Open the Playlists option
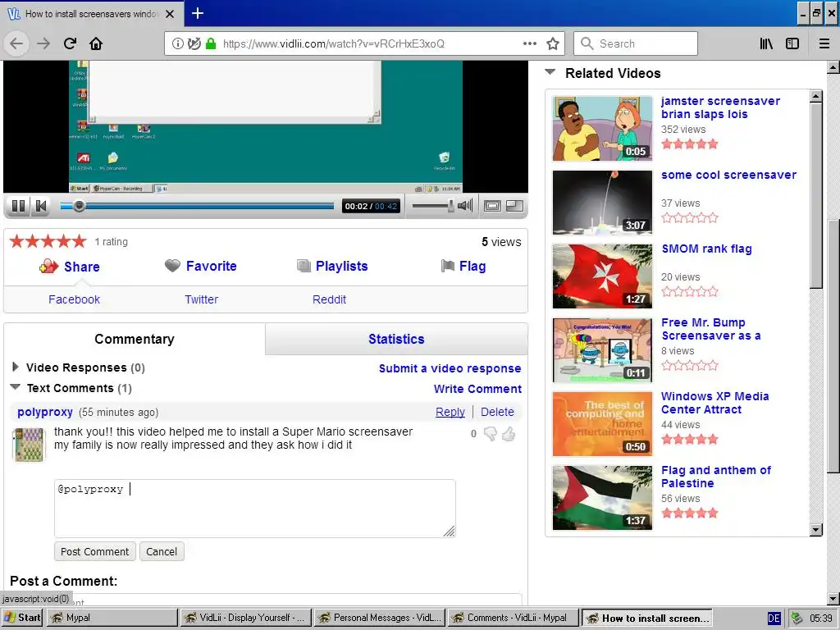 click(x=342, y=266)
